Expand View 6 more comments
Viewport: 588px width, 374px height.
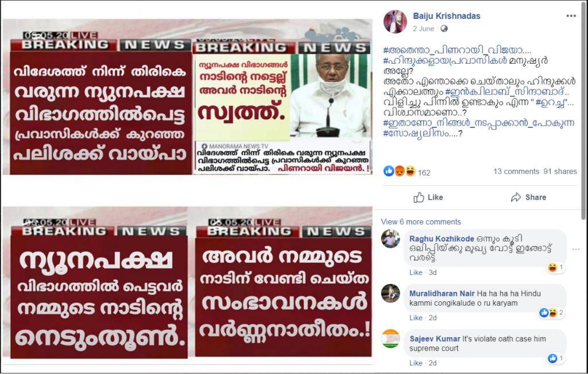pyautogui.click(x=421, y=222)
